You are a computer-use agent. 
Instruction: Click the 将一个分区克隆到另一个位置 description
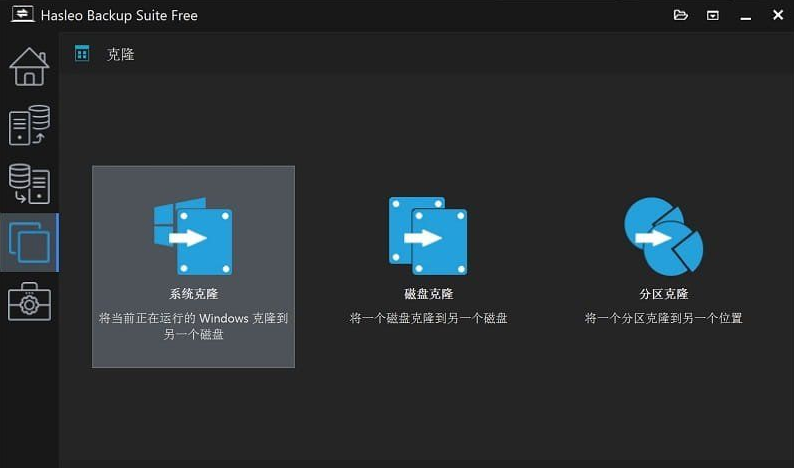(x=663, y=318)
